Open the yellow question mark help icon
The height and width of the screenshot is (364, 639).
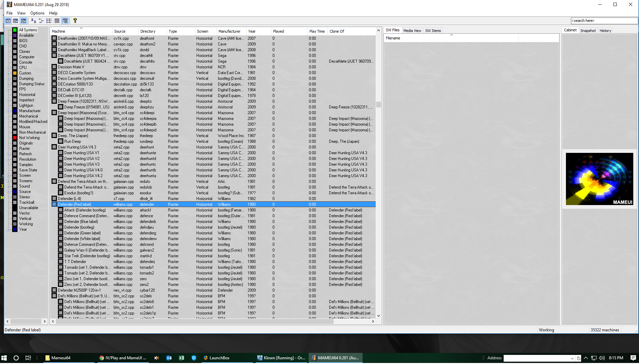click(75, 21)
